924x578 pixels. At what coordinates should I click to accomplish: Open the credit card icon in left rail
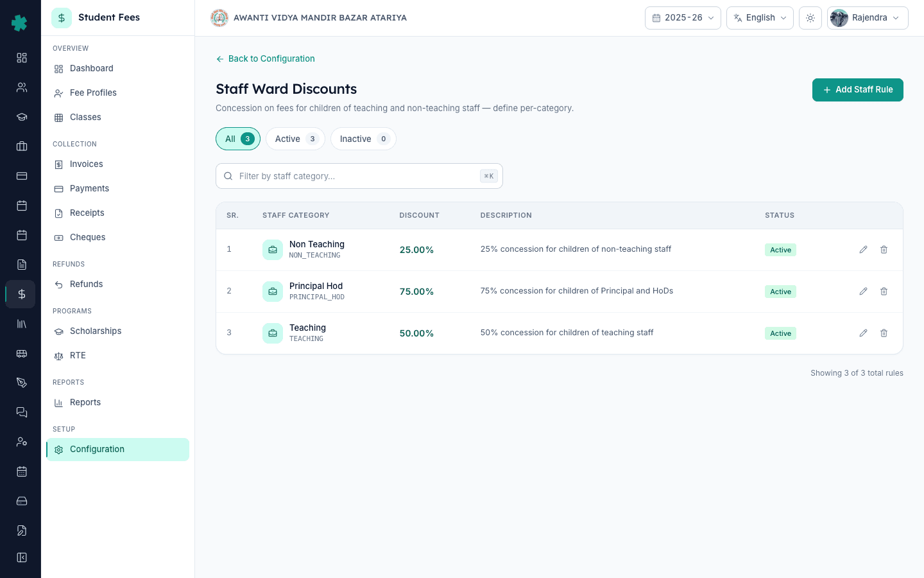click(22, 176)
